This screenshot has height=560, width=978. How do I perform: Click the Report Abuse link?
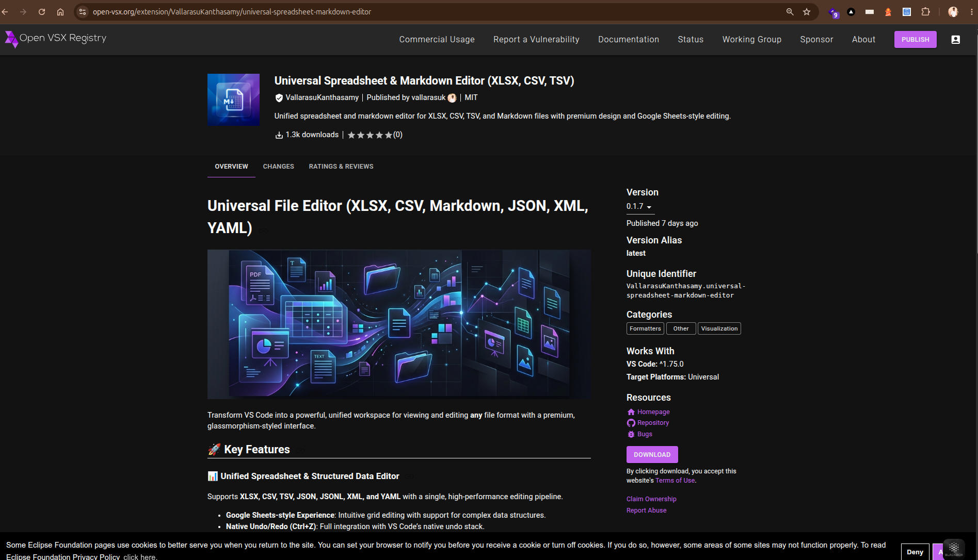click(646, 510)
